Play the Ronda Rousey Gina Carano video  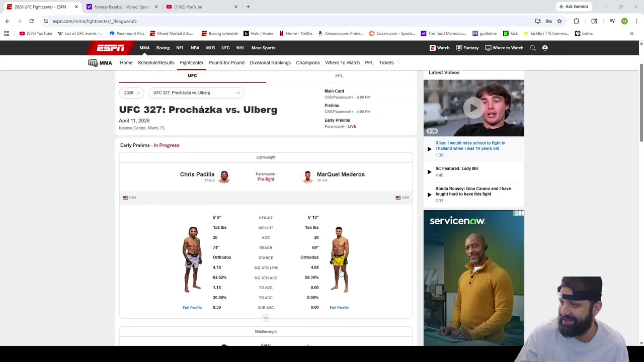click(x=473, y=194)
